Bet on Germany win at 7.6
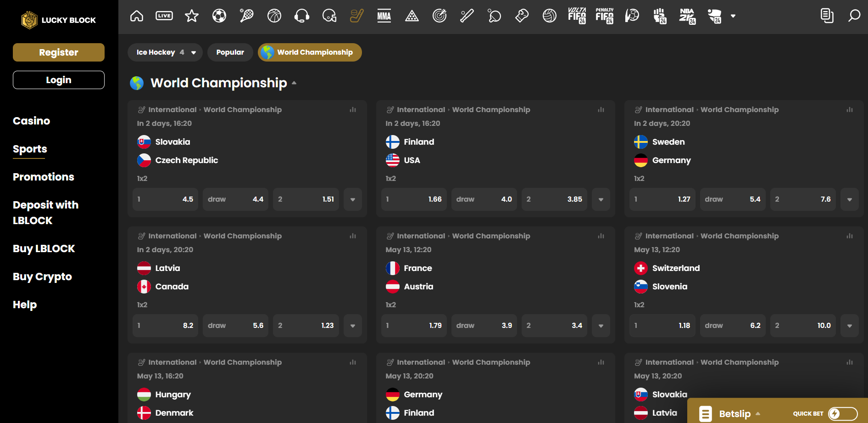868x423 pixels. (803, 199)
